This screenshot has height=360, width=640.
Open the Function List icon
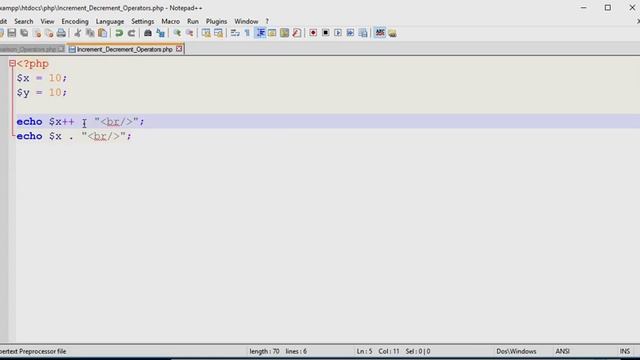(x=297, y=33)
